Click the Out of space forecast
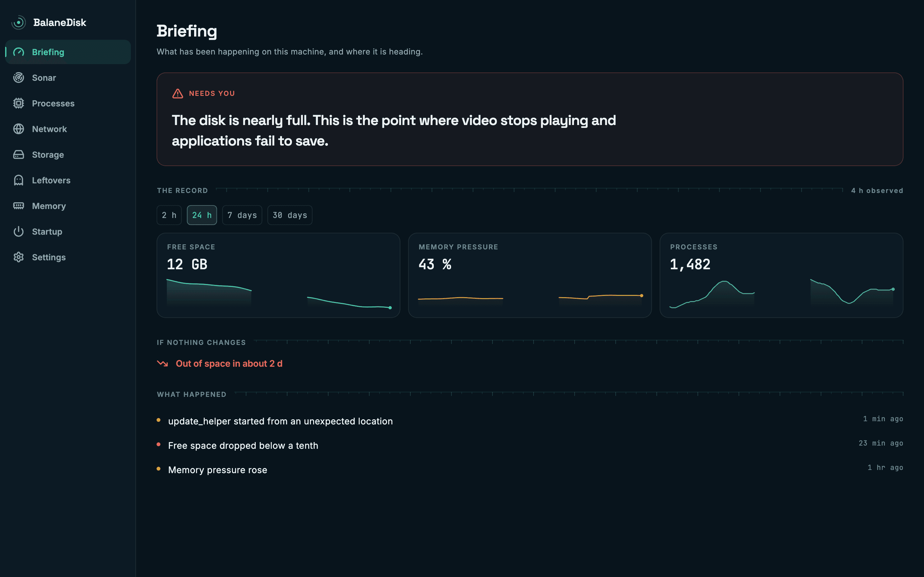The height and width of the screenshot is (577, 924). (229, 364)
